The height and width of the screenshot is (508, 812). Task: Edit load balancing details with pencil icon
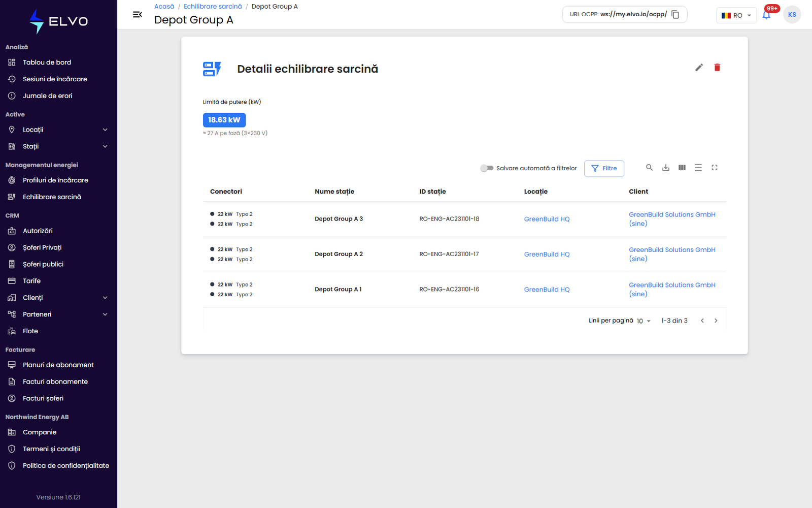coord(699,68)
